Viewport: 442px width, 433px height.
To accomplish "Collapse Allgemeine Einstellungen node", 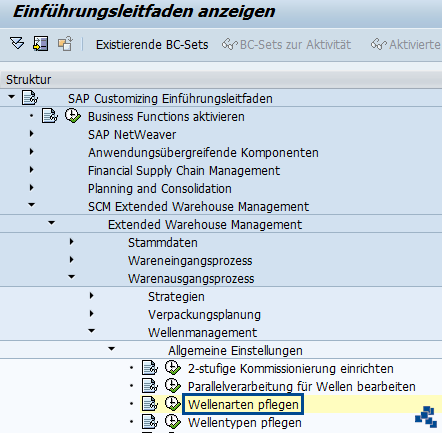I will [x=112, y=349].
